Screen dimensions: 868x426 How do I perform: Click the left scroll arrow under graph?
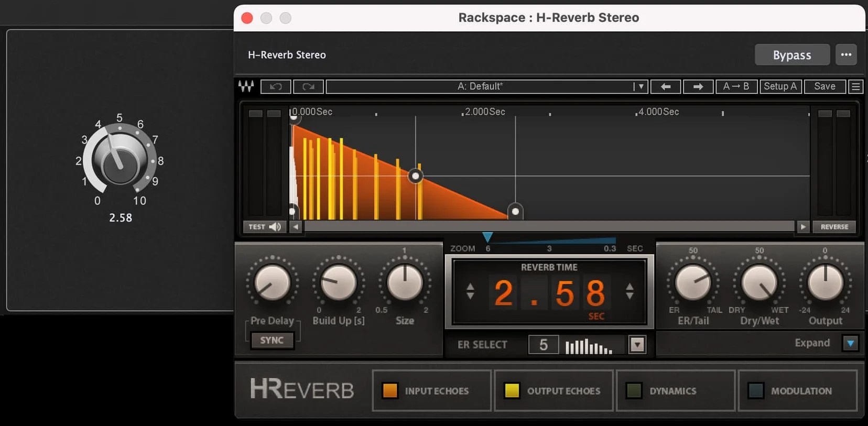pyautogui.click(x=296, y=227)
